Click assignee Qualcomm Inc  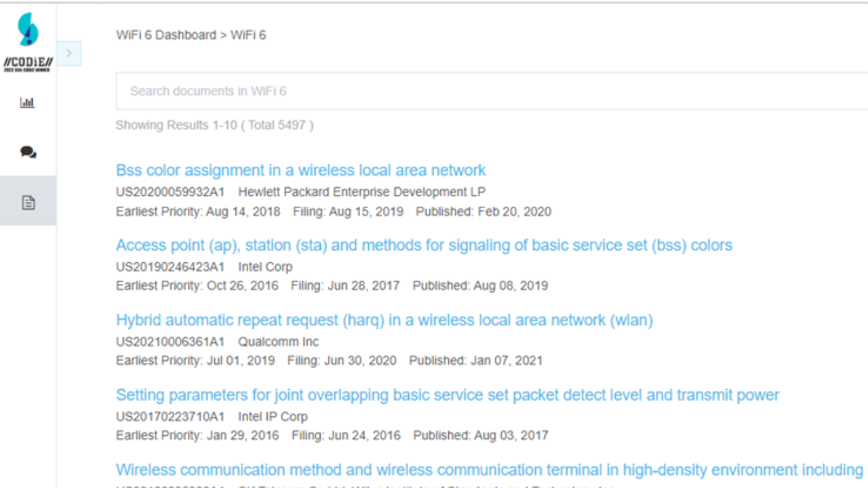278,342
